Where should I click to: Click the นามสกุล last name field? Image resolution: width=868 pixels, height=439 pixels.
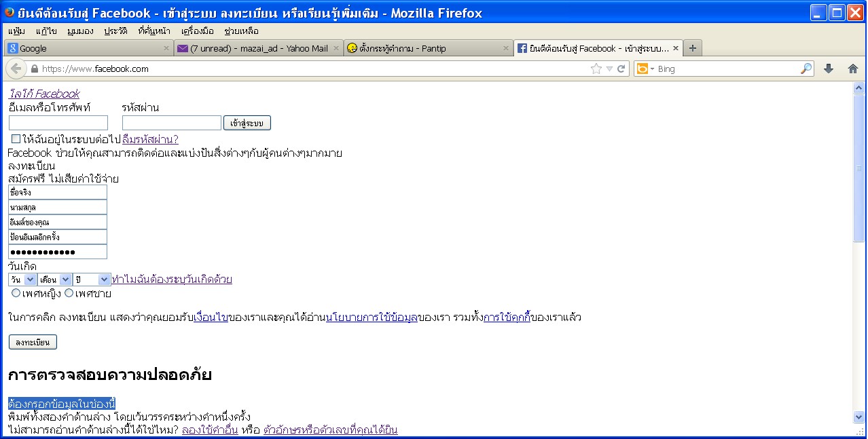pyautogui.click(x=58, y=207)
